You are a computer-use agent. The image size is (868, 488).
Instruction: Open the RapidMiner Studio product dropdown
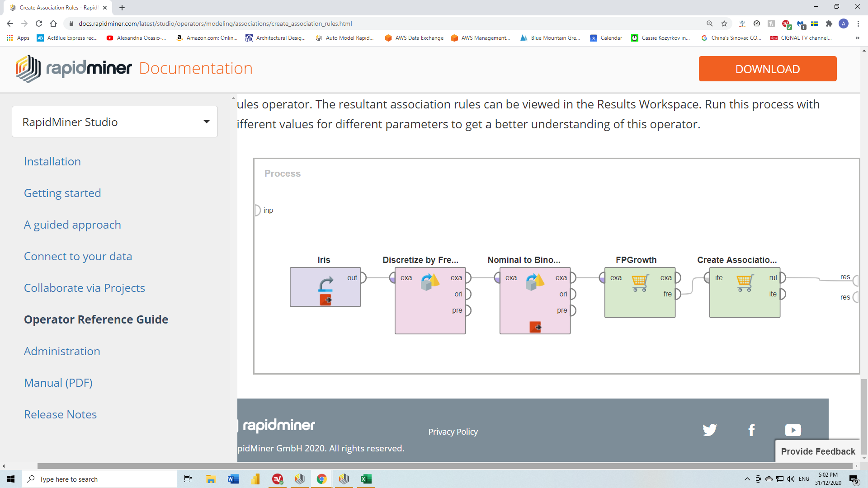coord(115,122)
